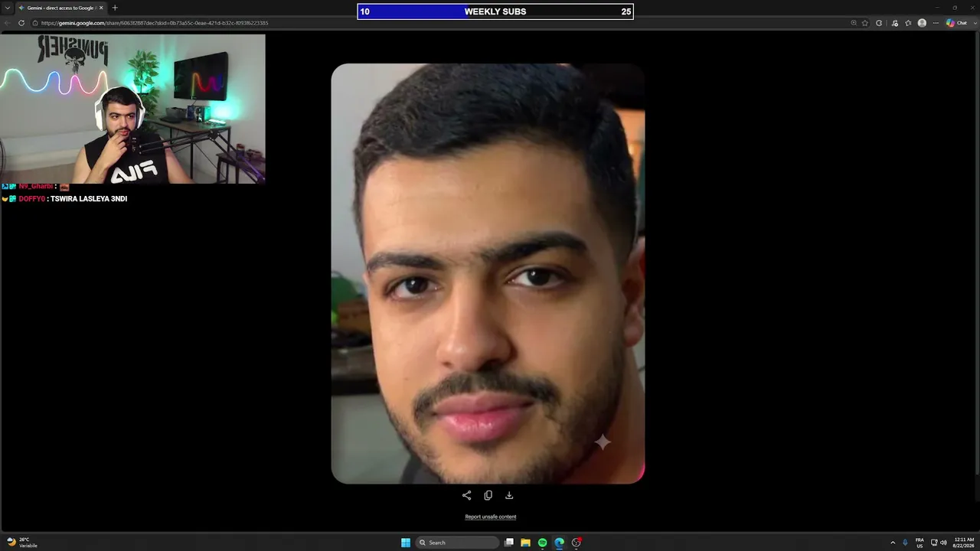
Task: Click the microphone tray icon
Action: pos(905,543)
